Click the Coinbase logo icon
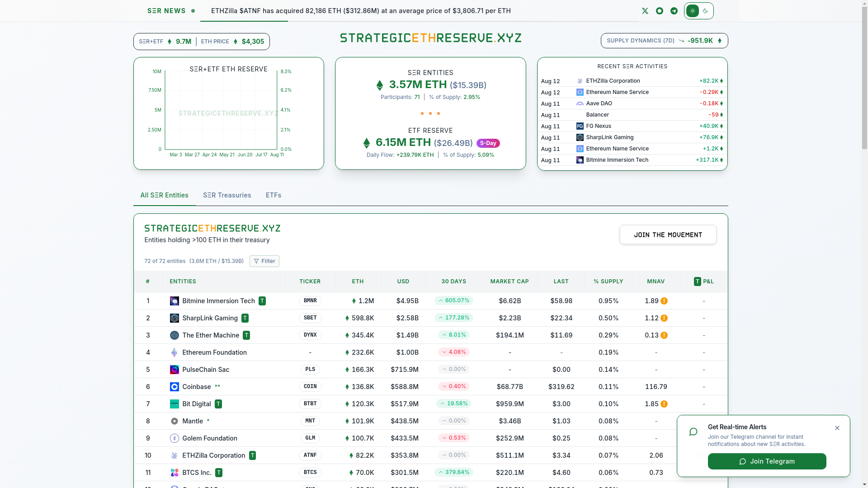 [174, 387]
